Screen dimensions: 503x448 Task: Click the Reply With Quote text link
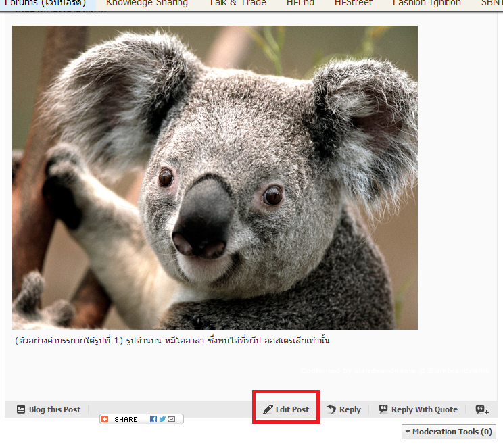(424, 409)
